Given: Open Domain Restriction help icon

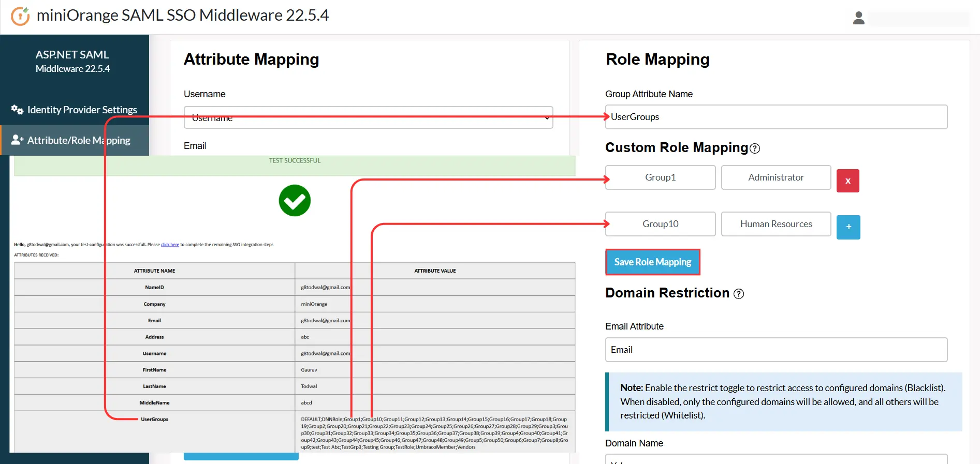Looking at the screenshot, I should [x=739, y=294].
